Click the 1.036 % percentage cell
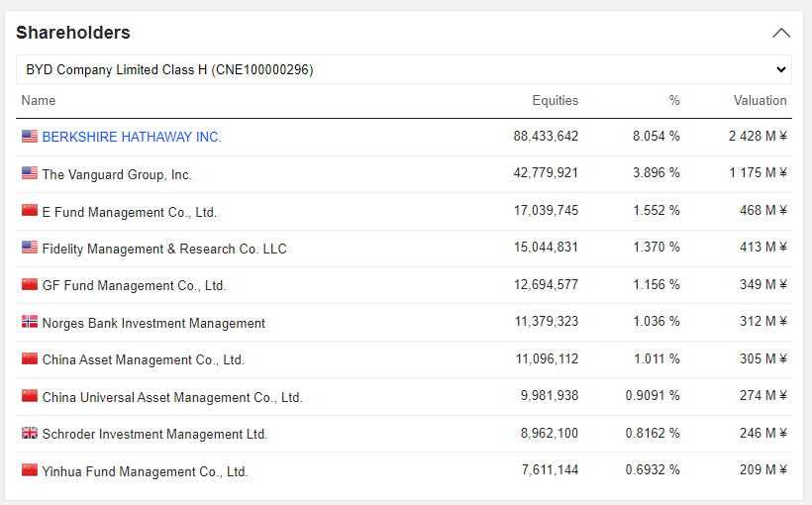The image size is (812, 505). tap(657, 322)
